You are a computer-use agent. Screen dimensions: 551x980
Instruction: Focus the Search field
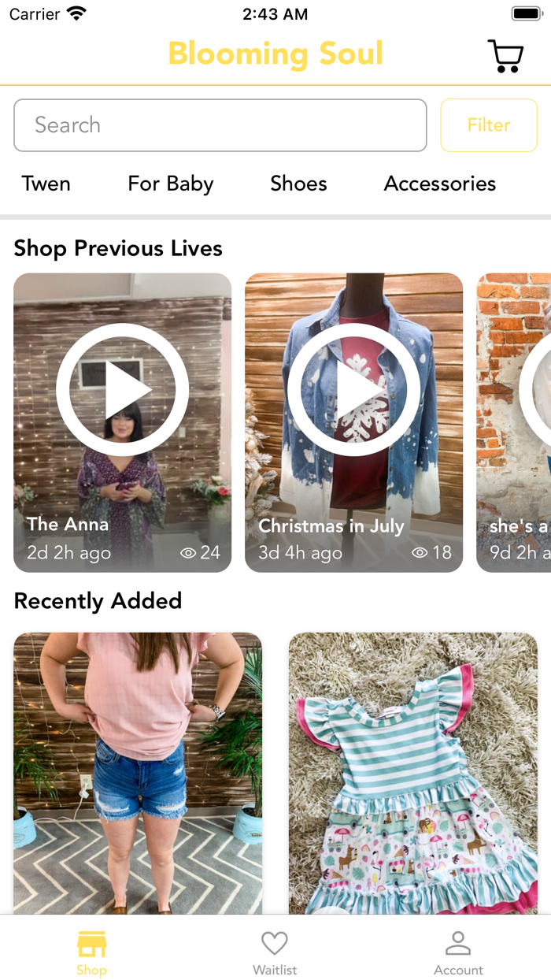pos(220,125)
